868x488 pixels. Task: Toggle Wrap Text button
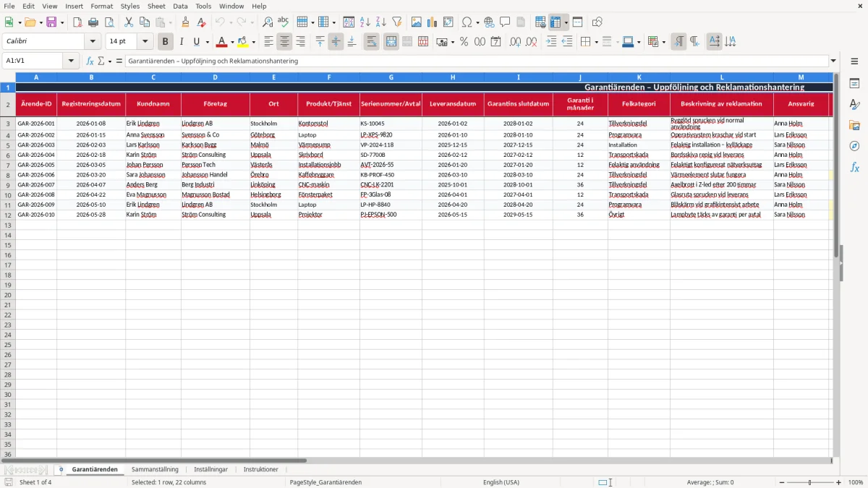coord(372,42)
